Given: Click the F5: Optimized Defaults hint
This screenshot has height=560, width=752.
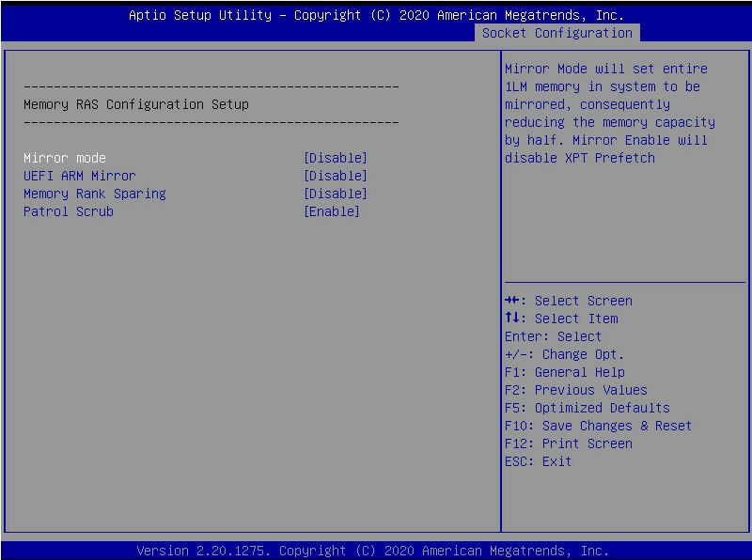Looking at the screenshot, I should coord(587,408).
